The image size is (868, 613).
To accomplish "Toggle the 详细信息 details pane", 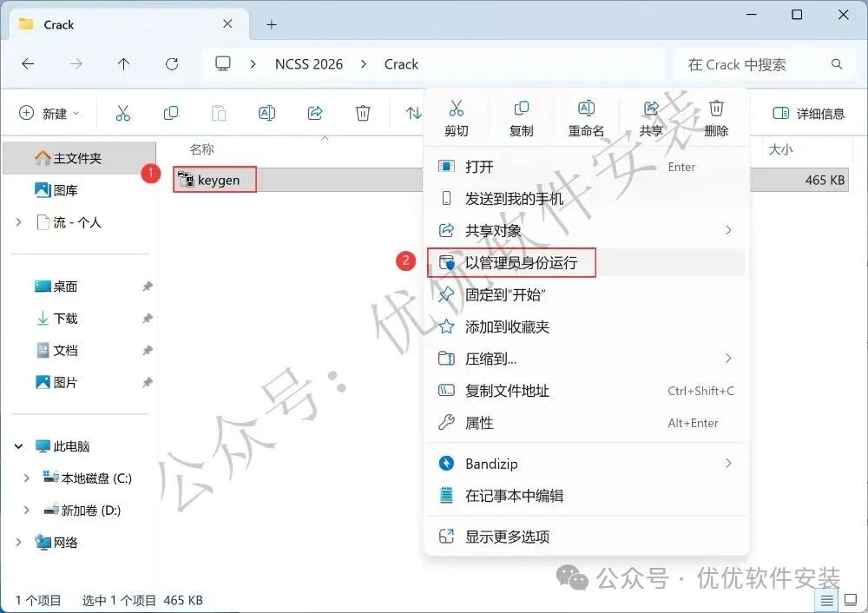I will 809,114.
